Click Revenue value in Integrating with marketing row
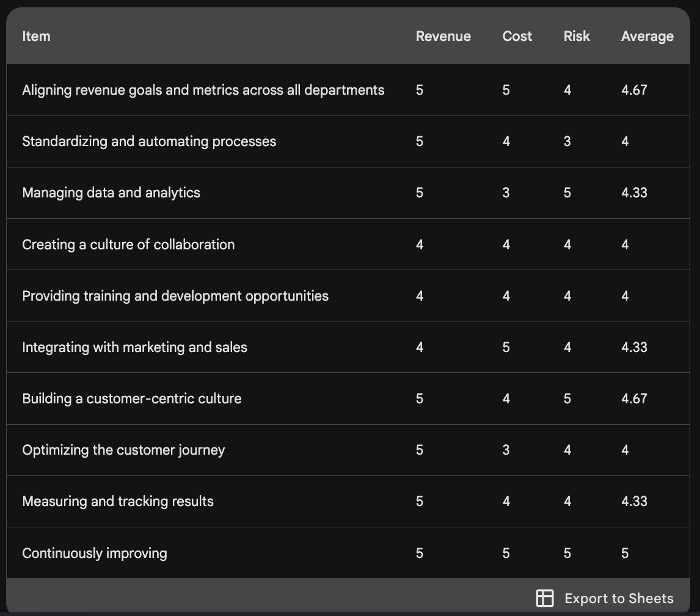The width and height of the screenshot is (700, 616). coord(420,347)
